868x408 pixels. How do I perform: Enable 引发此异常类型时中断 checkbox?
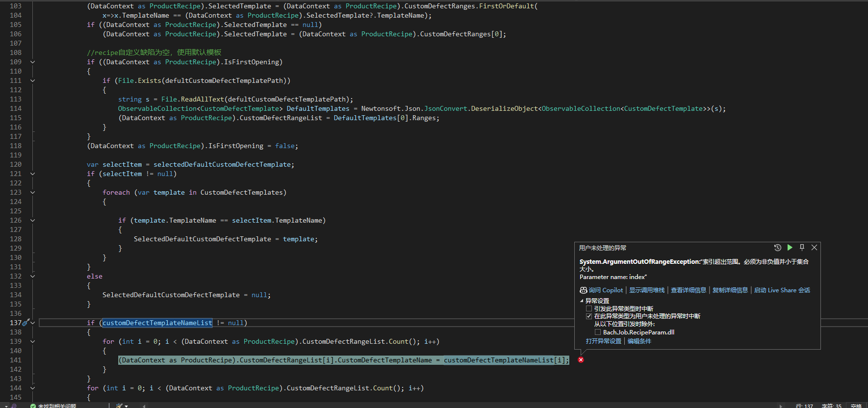589,308
